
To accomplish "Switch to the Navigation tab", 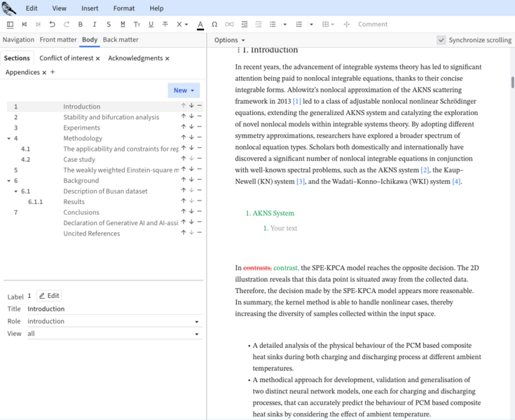I will [x=18, y=40].
